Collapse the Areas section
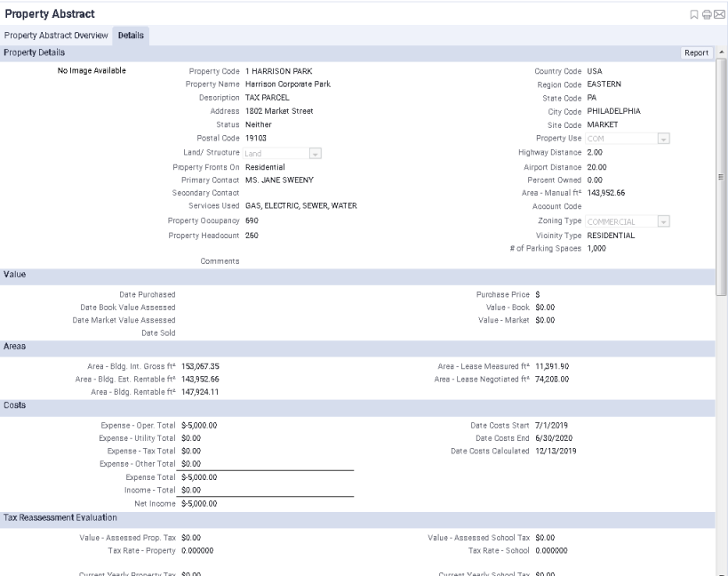 [x=16, y=344]
